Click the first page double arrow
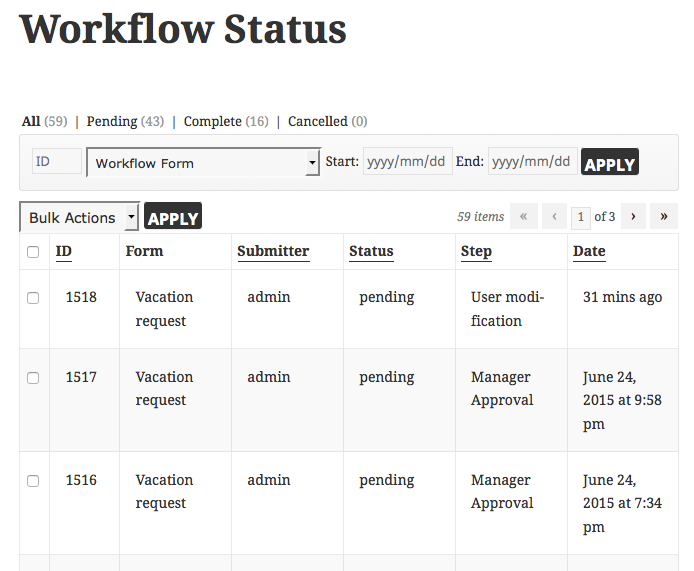 (523, 216)
